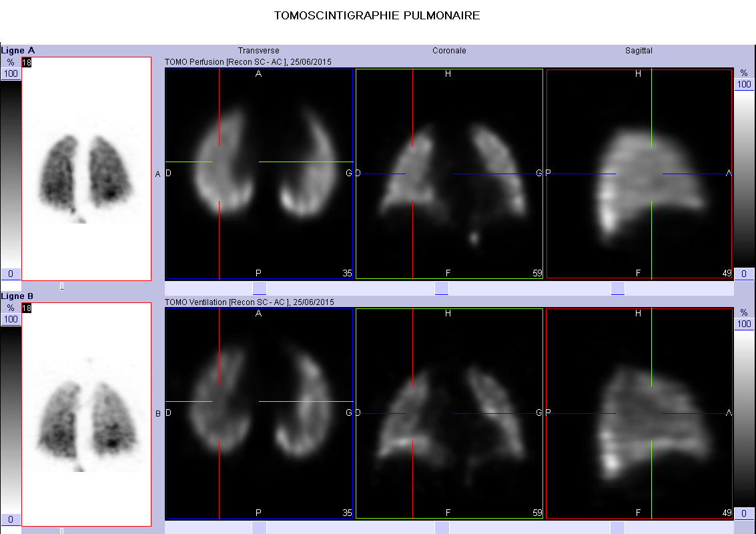Click the ventilation row right grayscale bar

tap(744, 419)
